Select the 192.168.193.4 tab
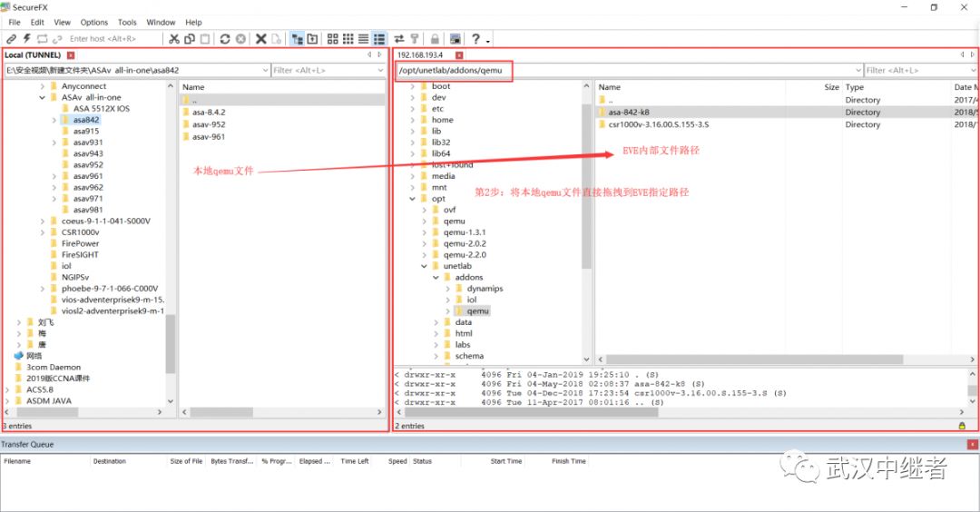The height and width of the screenshot is (512, 980). click(420, 55)
